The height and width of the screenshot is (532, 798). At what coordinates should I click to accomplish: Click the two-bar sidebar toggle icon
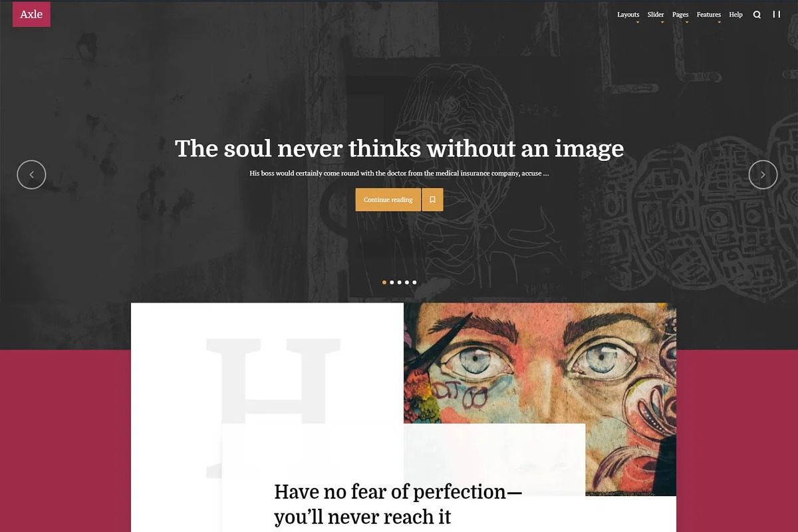tap(776, 14)
